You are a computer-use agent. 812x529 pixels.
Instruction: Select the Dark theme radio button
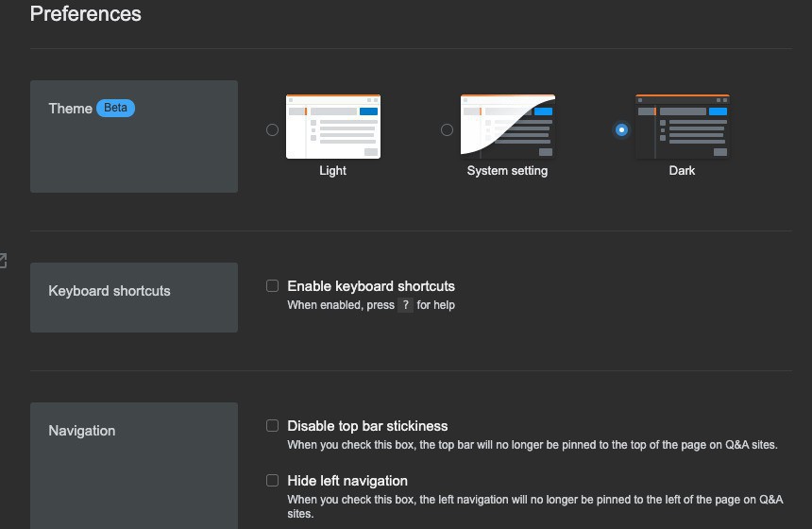point(621,129)
